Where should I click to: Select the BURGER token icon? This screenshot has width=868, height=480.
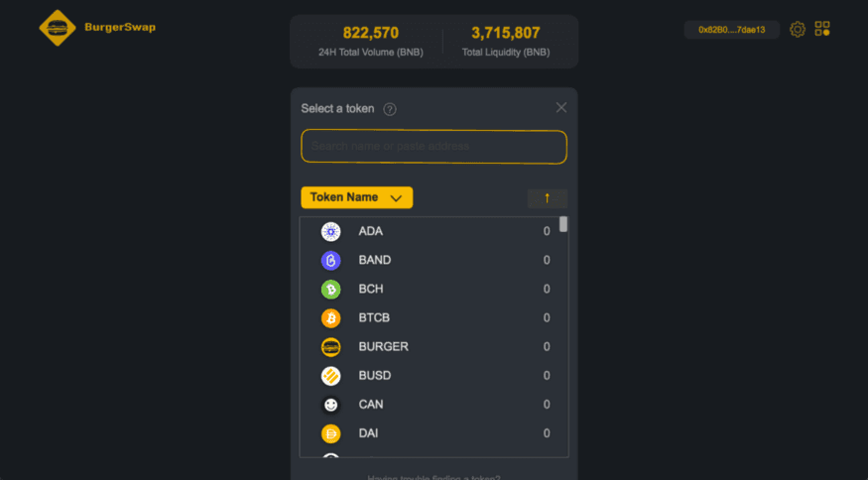[x=330, y=347]
